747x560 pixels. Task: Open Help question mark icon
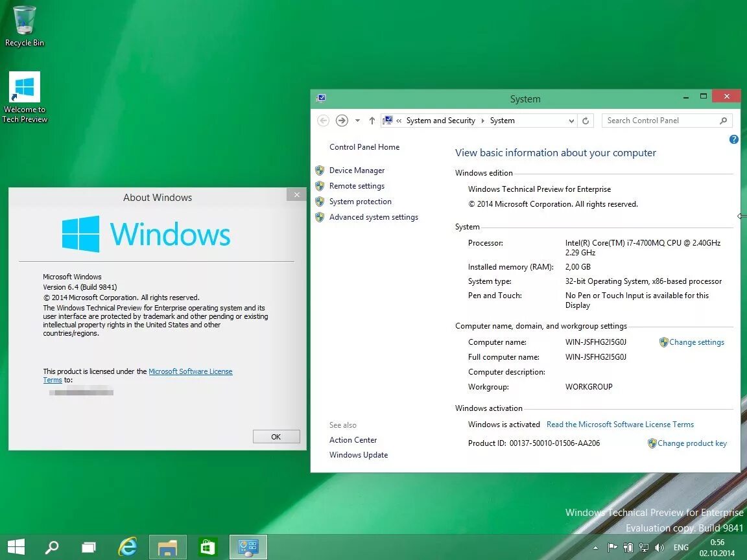[x=733, y=139]
